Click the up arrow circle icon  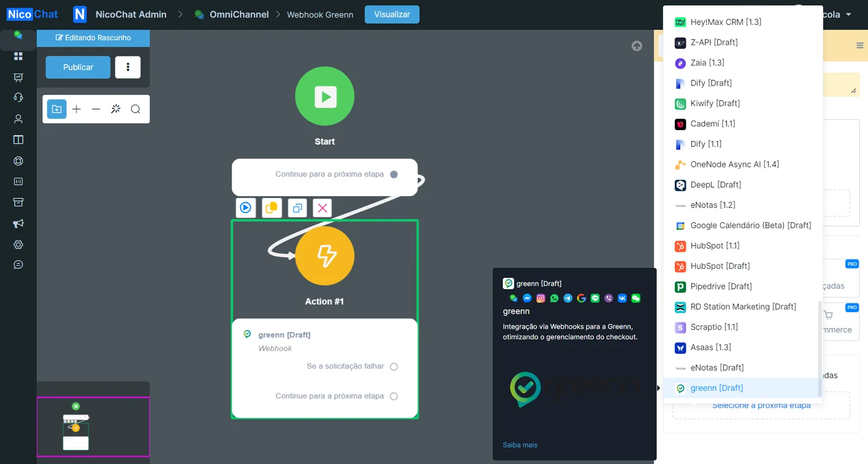point(637,46)
